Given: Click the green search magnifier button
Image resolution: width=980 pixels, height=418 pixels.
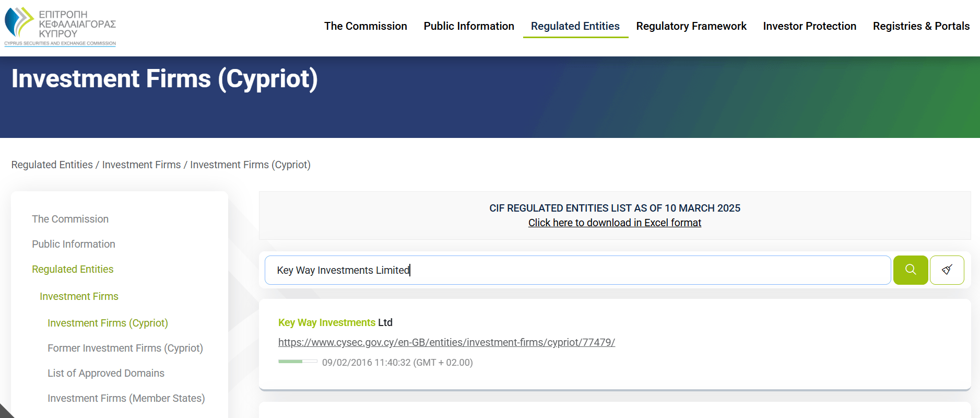Looking at the screenshot, I should pyautogui.click(x=911, y=270).
